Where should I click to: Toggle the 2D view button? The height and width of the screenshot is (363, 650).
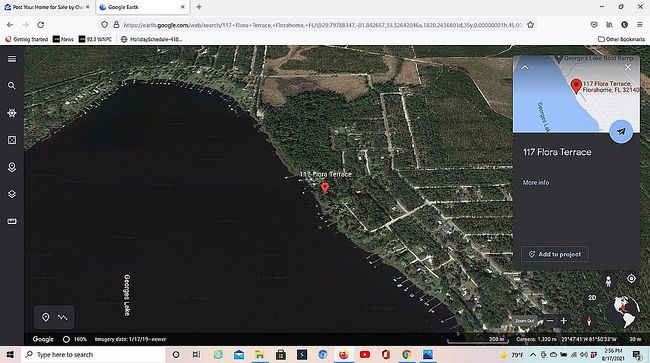[x=592, y=298]
